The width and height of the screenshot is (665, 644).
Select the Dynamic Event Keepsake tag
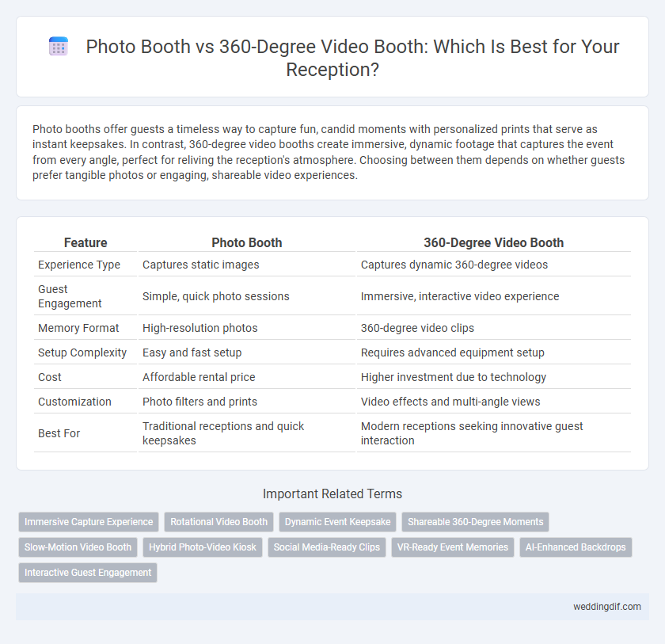pyautogui.click(x=337, y=522)
